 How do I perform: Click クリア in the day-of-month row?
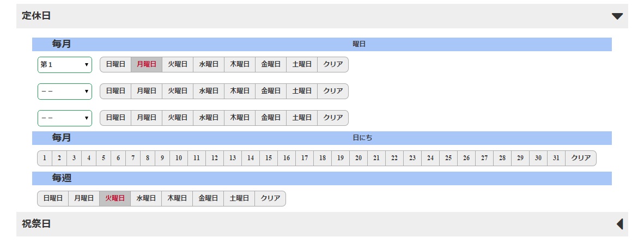(x=581, y=158)
